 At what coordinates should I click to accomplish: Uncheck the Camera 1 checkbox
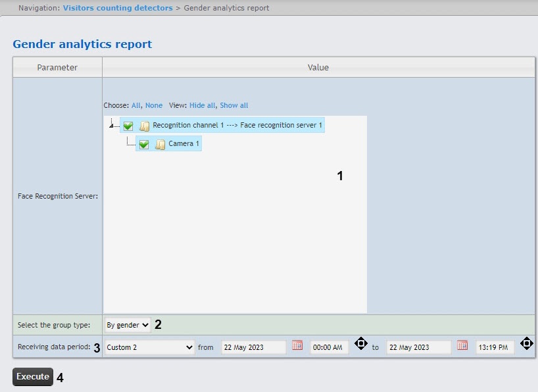point(144,144)
